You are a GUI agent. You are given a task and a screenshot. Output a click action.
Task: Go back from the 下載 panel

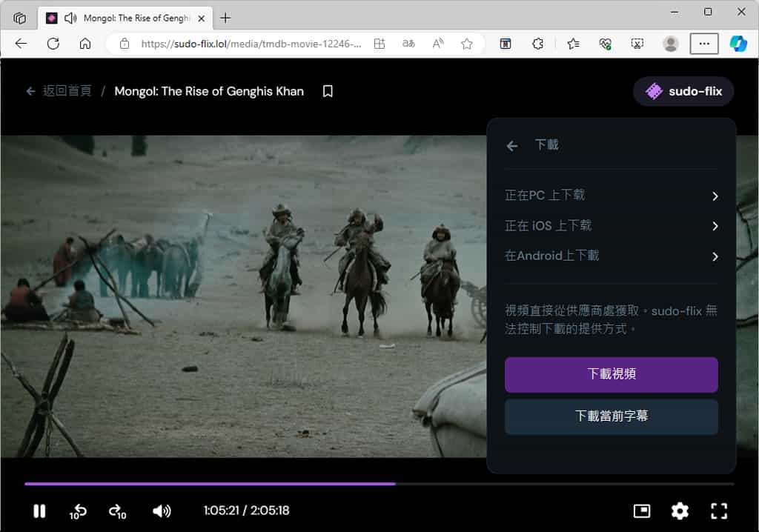tap(512, 145)
